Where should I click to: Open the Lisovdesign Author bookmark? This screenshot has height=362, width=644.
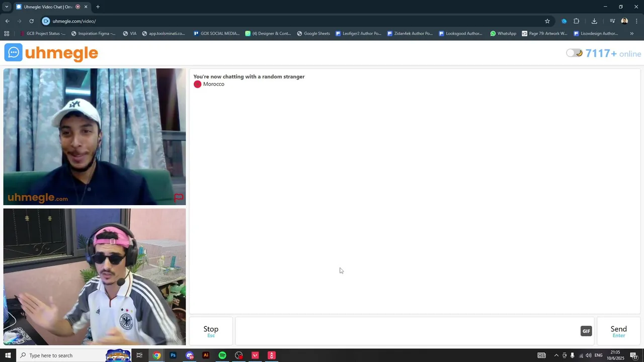596,34
